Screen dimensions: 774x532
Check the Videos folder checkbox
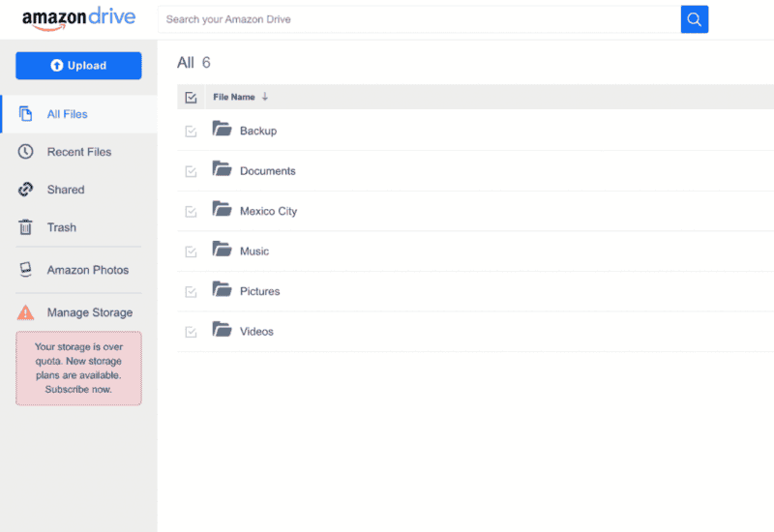click(x=191, y=332)
